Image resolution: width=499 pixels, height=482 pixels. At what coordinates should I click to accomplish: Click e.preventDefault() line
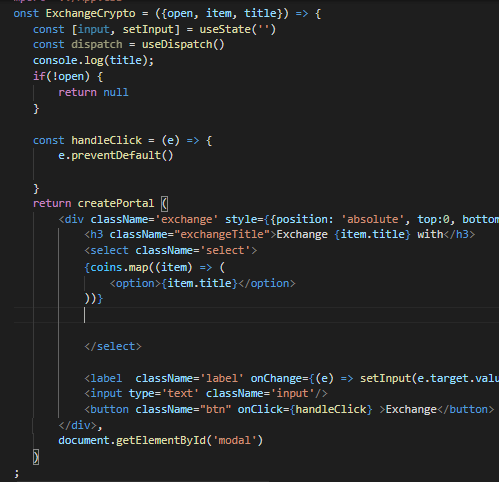(116, 155)
